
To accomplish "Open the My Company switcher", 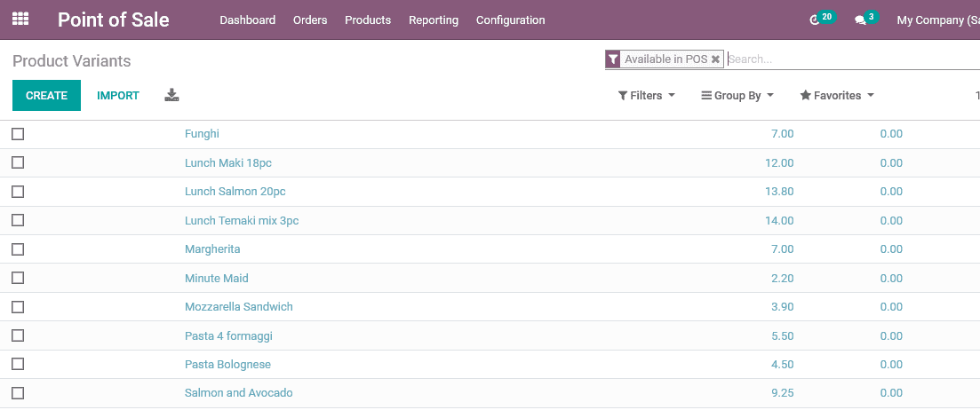I will click(937, 20).
